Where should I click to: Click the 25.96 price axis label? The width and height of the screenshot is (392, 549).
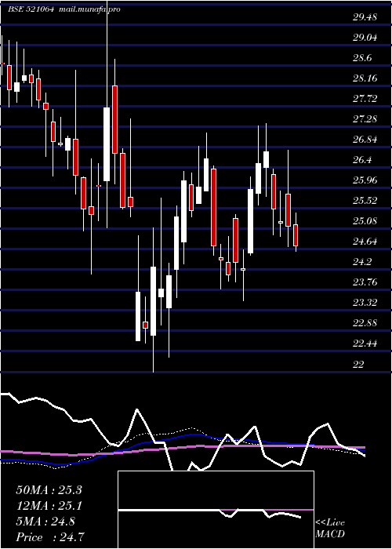[x=365, y=180]
